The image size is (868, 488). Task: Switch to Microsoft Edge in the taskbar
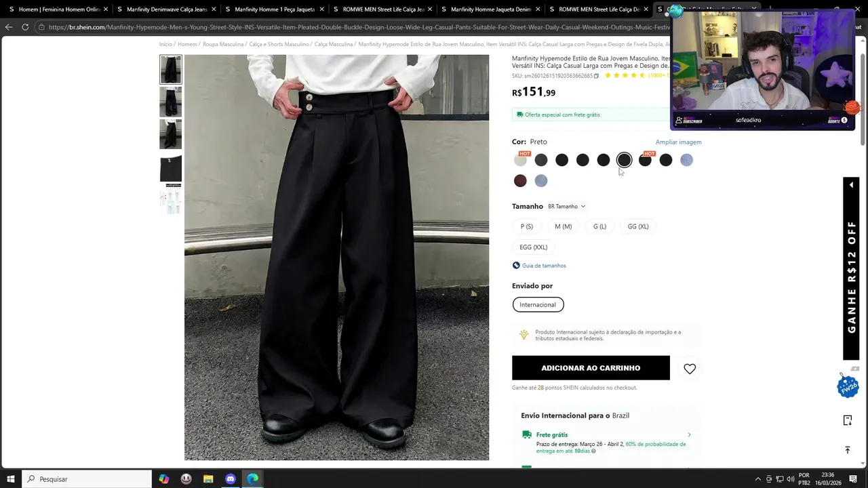252,479
